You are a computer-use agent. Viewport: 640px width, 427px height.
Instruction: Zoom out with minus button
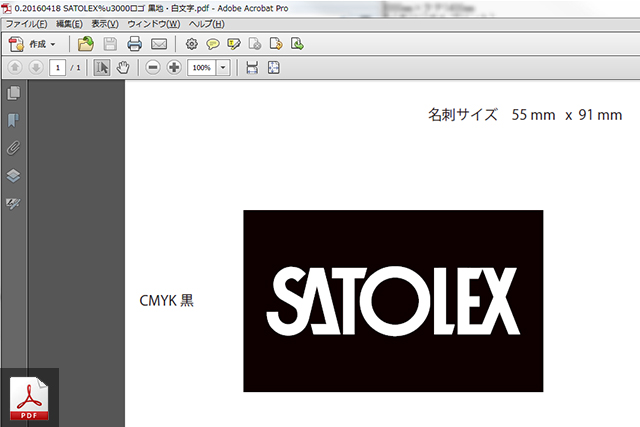[x=153, y=67]
